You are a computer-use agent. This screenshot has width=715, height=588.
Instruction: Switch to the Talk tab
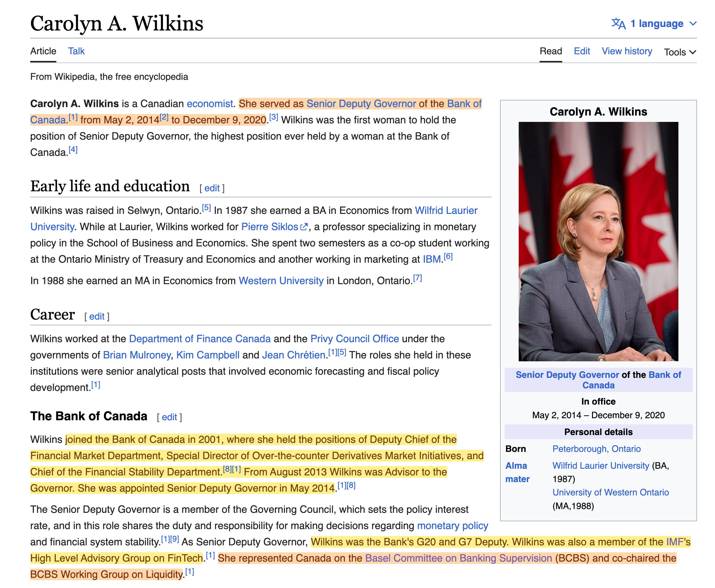76,51
